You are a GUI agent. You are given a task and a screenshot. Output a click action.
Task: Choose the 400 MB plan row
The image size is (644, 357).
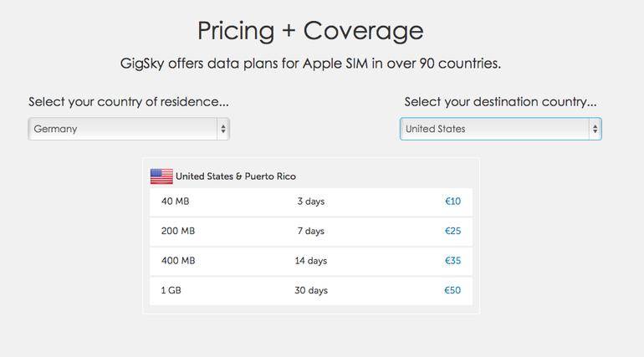(x=311, y=261)
